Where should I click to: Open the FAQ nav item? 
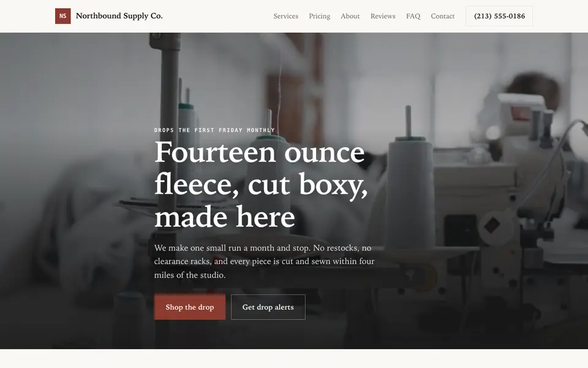coord(413,16)
